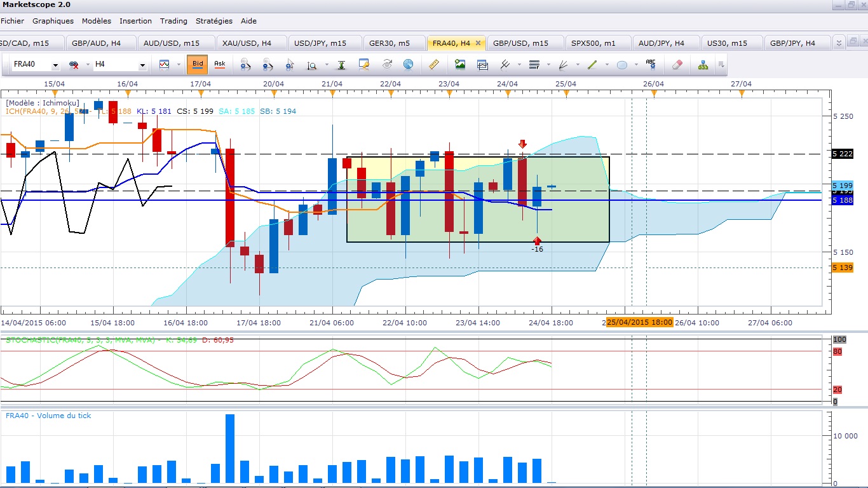
Task: Open the FRA40 symbol dropdown
Action: tap(56, 65)
